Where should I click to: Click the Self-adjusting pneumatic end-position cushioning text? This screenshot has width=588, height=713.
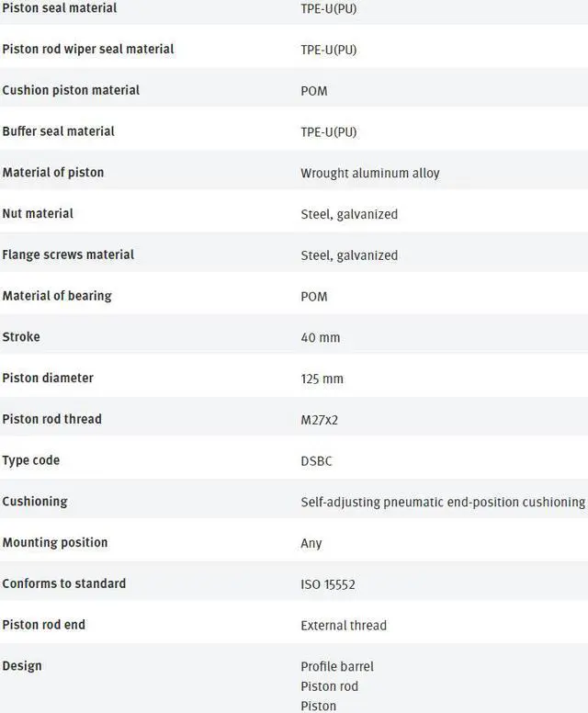(x=443, y=502)
